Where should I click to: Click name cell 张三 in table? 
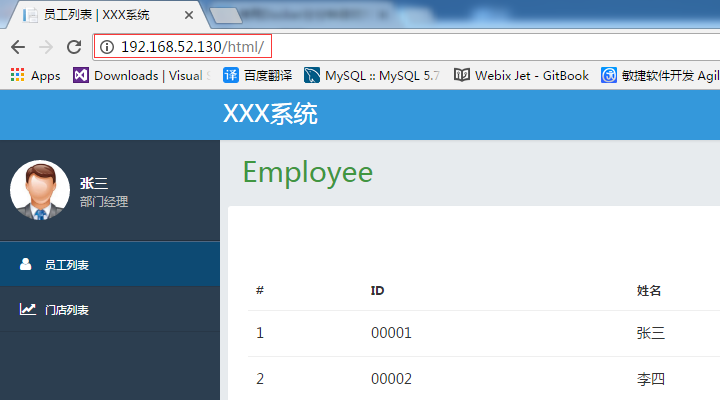click(651, 333)
